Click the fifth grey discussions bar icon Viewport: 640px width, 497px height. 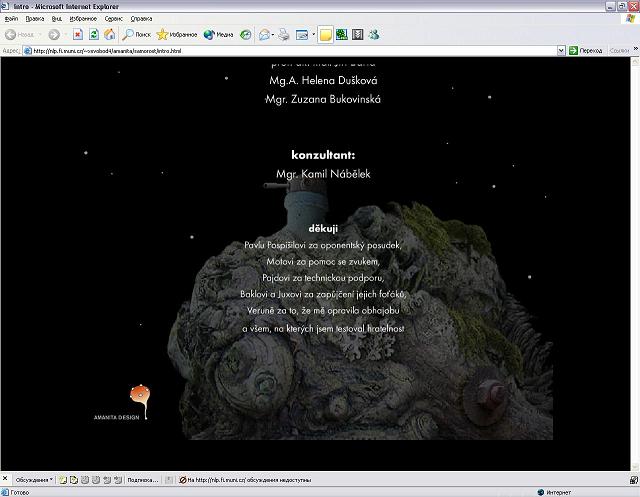(x=107, y=480)
